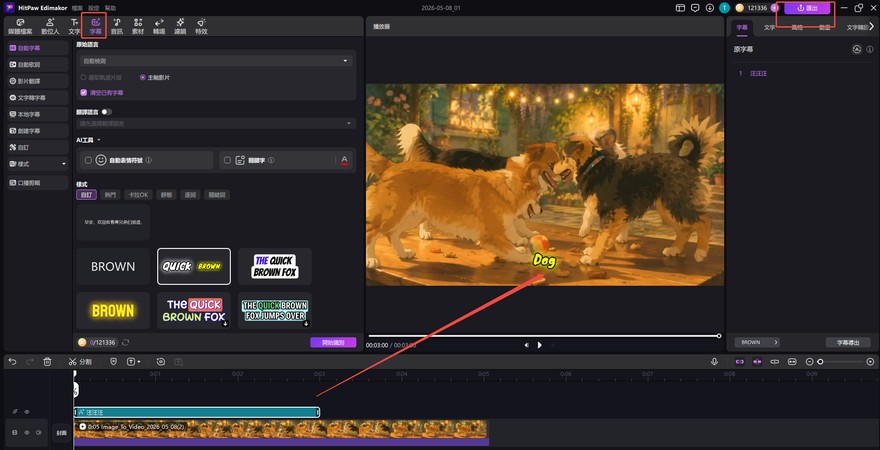Pick the plain white BROWN subtitle style
Viewport: 880px width, 450px height.
[x=113, y=267]
